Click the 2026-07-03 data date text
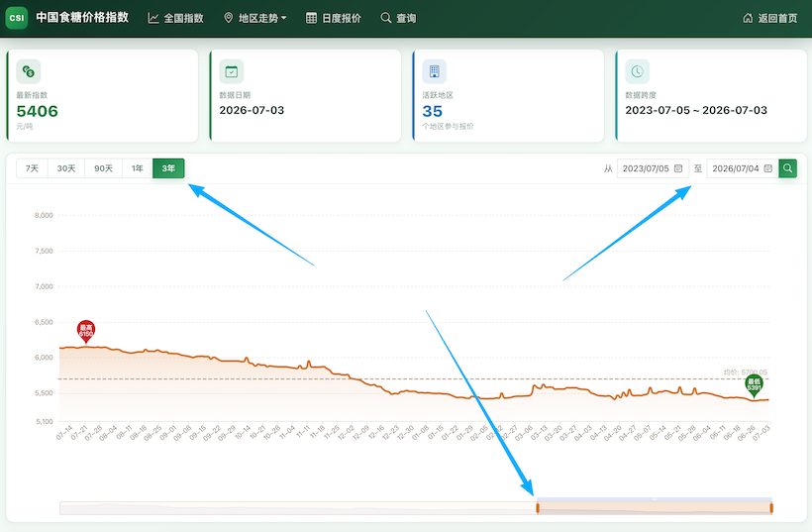 (252, 110)
